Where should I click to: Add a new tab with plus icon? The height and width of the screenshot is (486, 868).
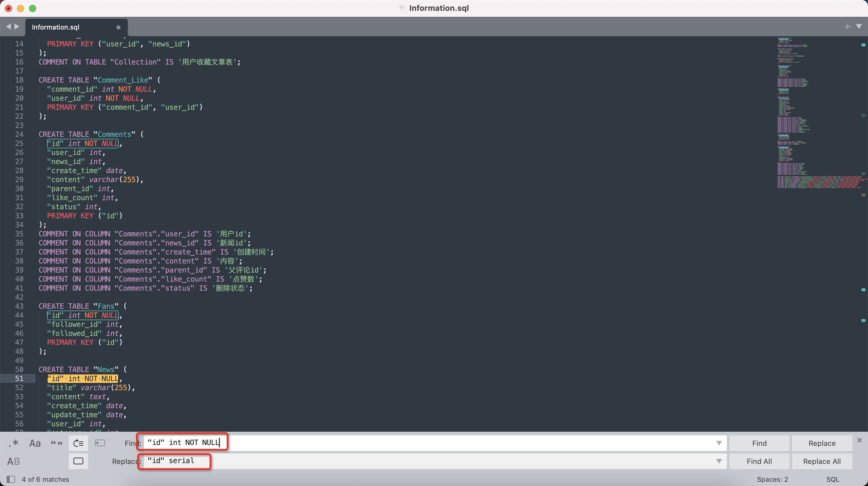point(847,27)
